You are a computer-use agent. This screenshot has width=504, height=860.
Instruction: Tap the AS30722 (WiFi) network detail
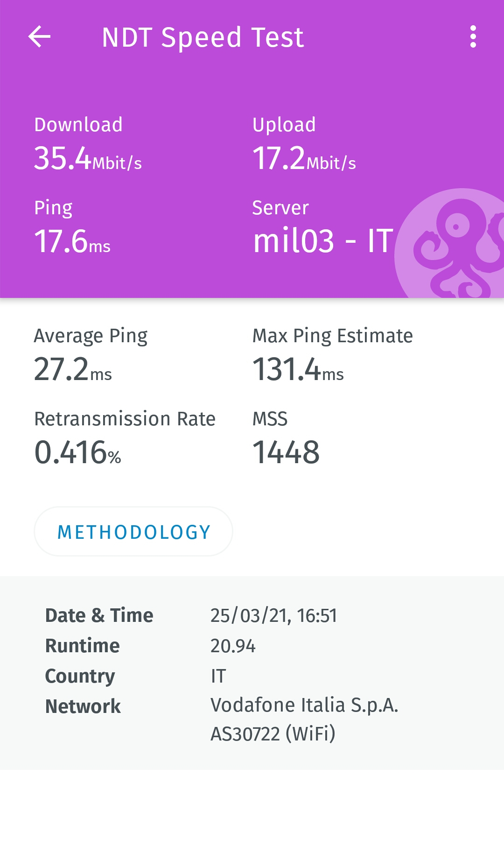273,734
